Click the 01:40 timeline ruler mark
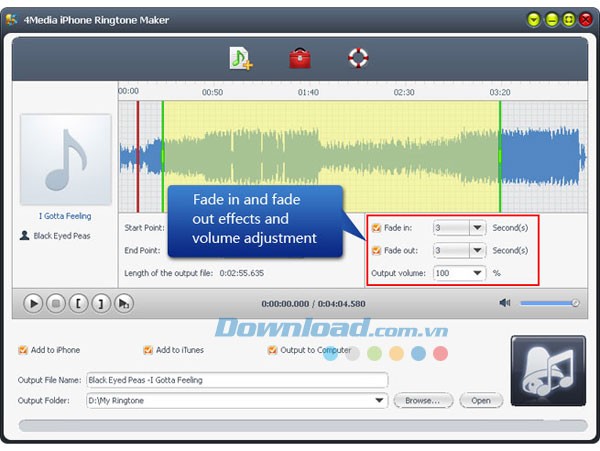Viewport: 600px width, 451px height. [308, 92]
